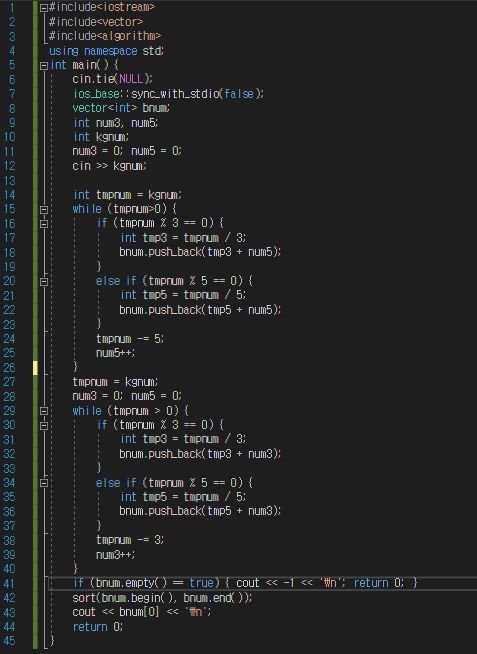Click the 'vector<int> bnum;' declaration
The image size is (477, 654).
121,108
